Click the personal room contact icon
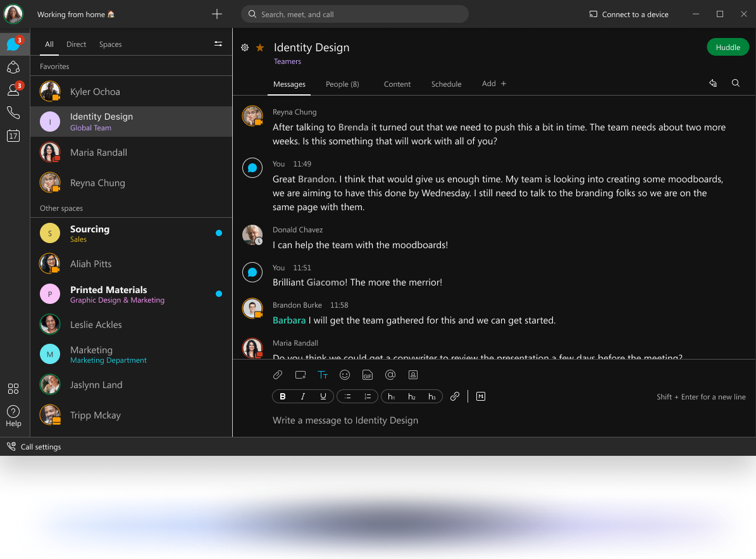The image size is (756, 559). pyautogui.click(x=412, y=375)
